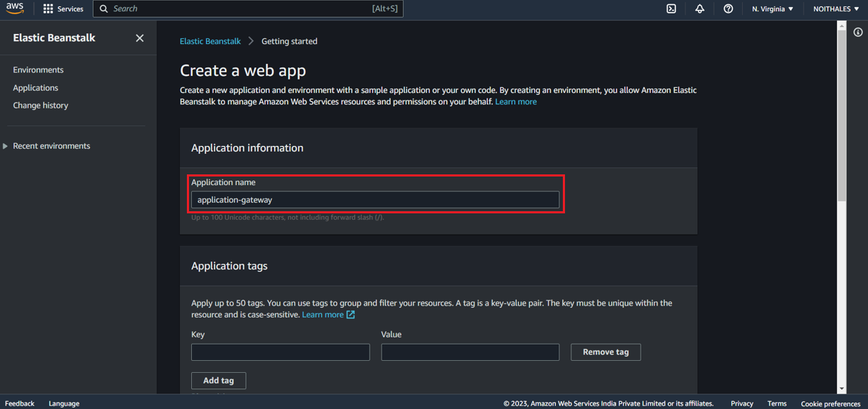The width and height of the screenshot is (868, 409).
Task: Click inside the Application name field
Action: 375,199
